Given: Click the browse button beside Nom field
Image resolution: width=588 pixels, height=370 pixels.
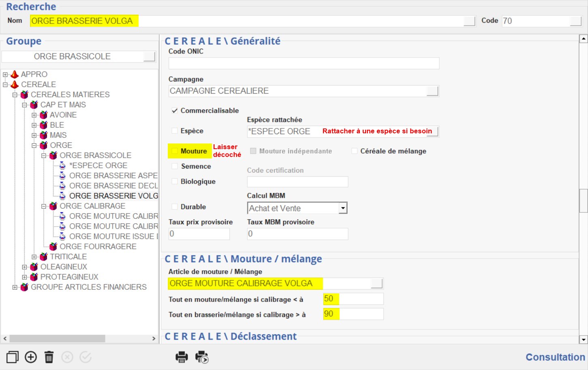Looking at the screenshot, I should [469, 21].
